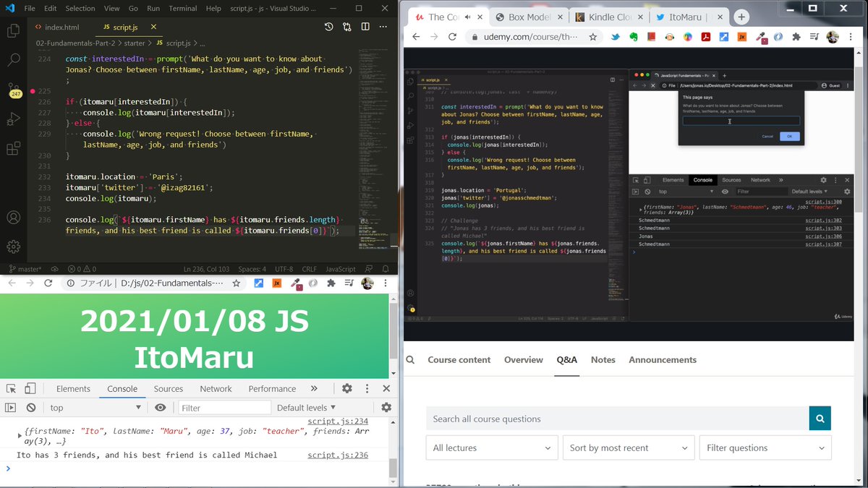Click the Search all course questions field

[x=618, y=419]
